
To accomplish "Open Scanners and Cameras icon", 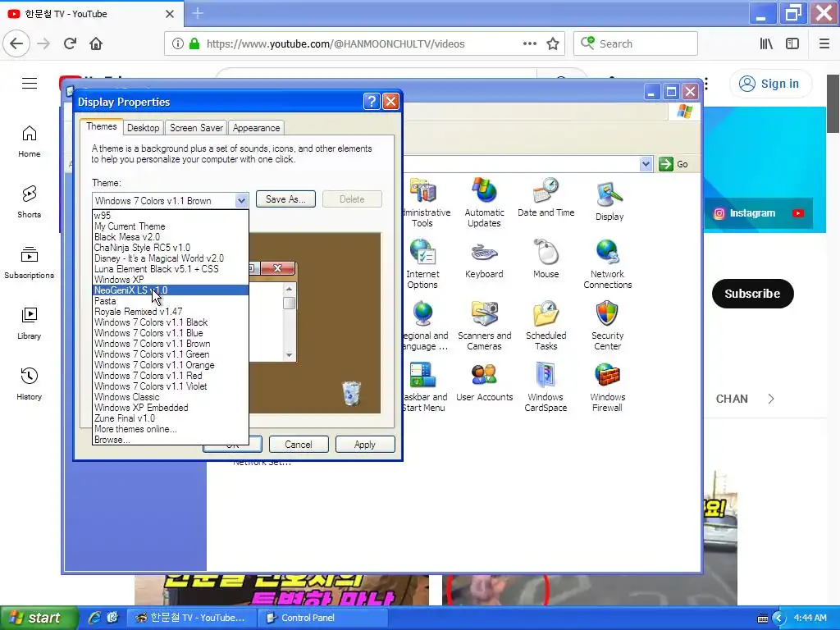I will 484,326.
